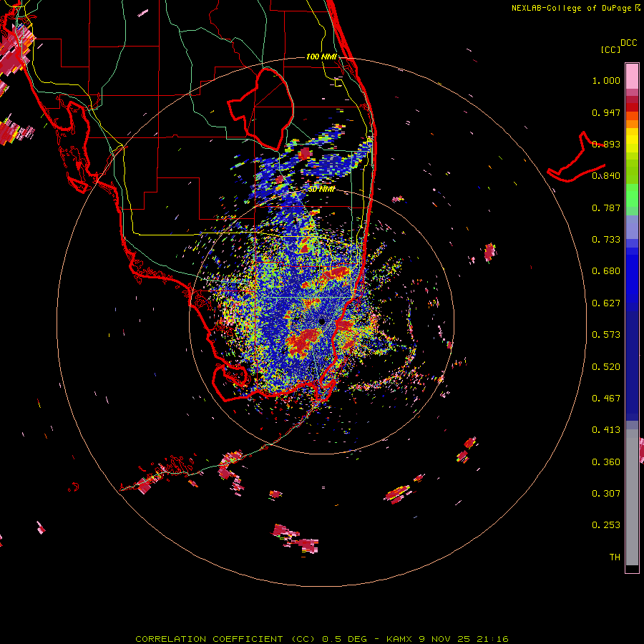Click the 0.733 color scale label

(x=606, y=239)
